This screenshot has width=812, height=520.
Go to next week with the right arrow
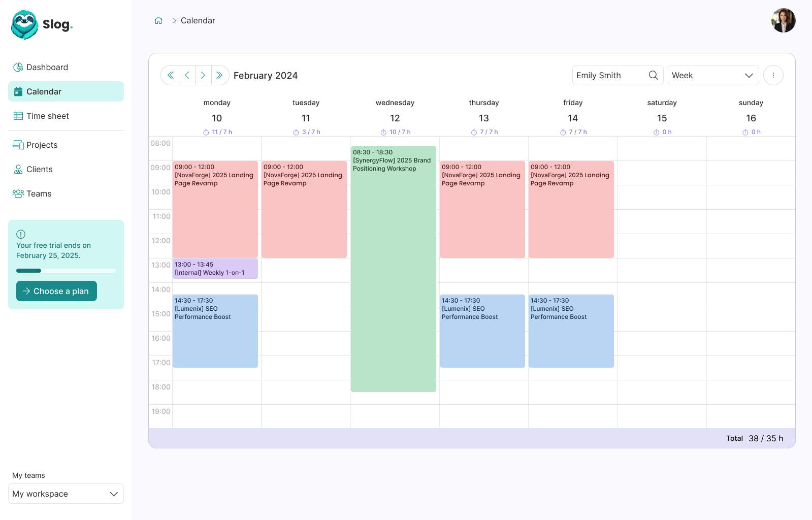click(x=203, y=75)
